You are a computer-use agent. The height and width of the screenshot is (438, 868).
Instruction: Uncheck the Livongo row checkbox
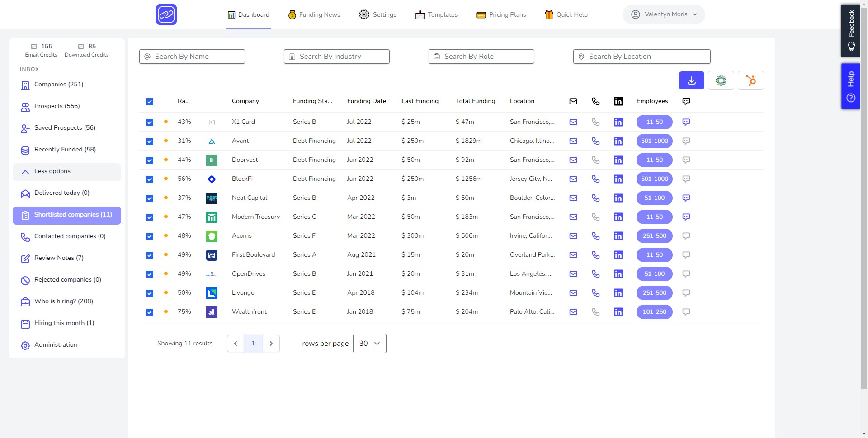point(150,293)
